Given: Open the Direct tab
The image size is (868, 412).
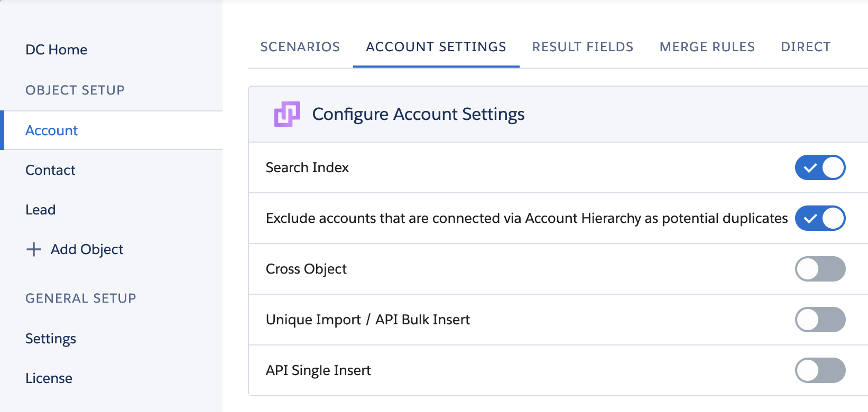Looking at the screenshot, I should 806,47.
